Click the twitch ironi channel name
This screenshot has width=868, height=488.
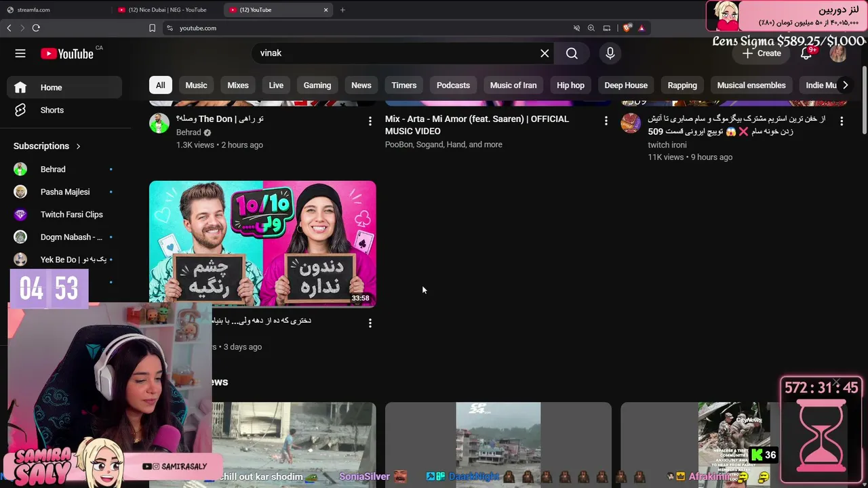coord(667,145)
